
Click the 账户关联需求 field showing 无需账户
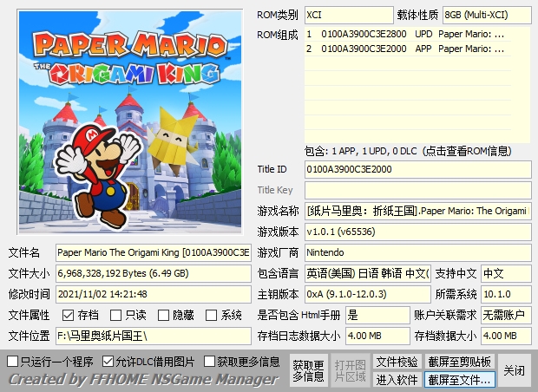[x=506, y=315]
